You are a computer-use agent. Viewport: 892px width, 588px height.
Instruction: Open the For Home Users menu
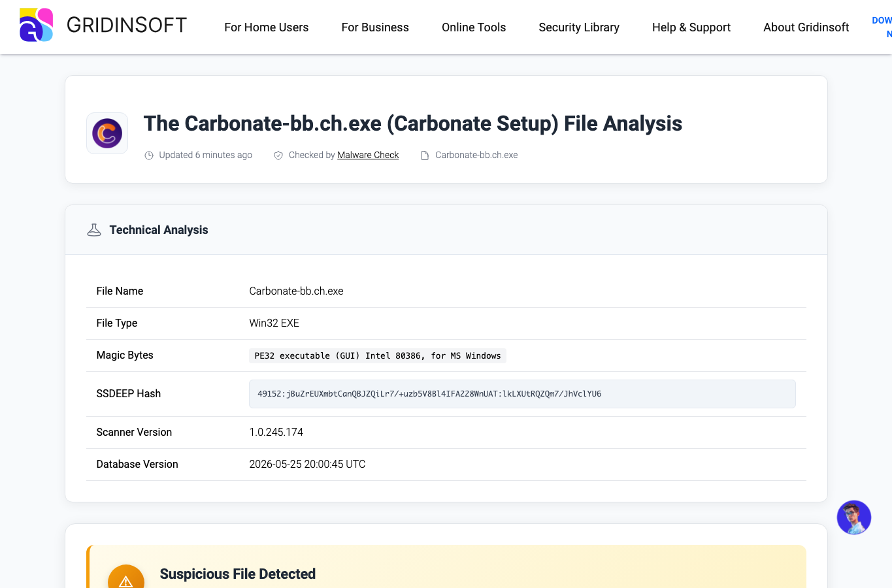267,27
